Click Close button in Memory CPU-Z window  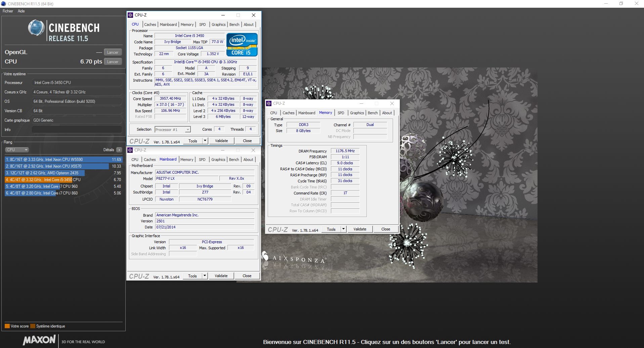[386, 229]
